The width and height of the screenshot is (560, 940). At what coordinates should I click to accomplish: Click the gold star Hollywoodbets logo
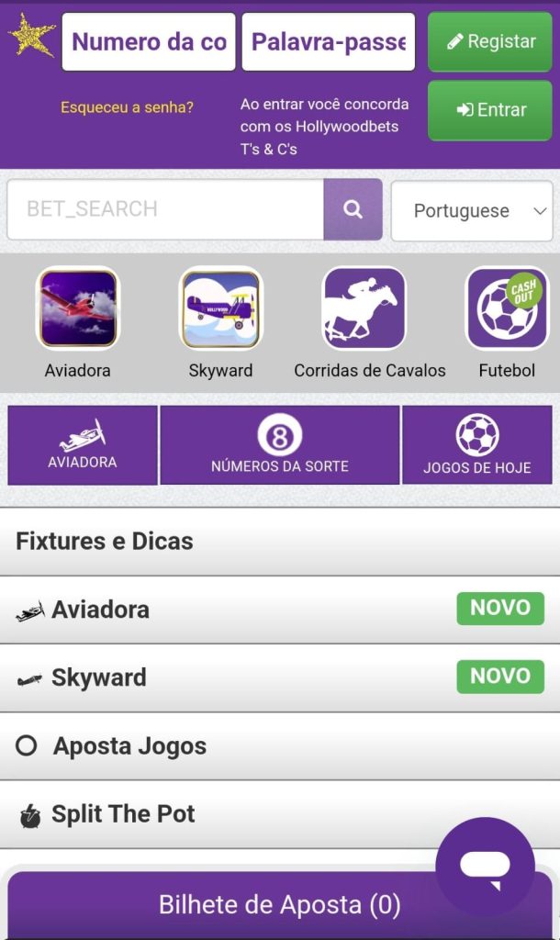pos(31,35)
